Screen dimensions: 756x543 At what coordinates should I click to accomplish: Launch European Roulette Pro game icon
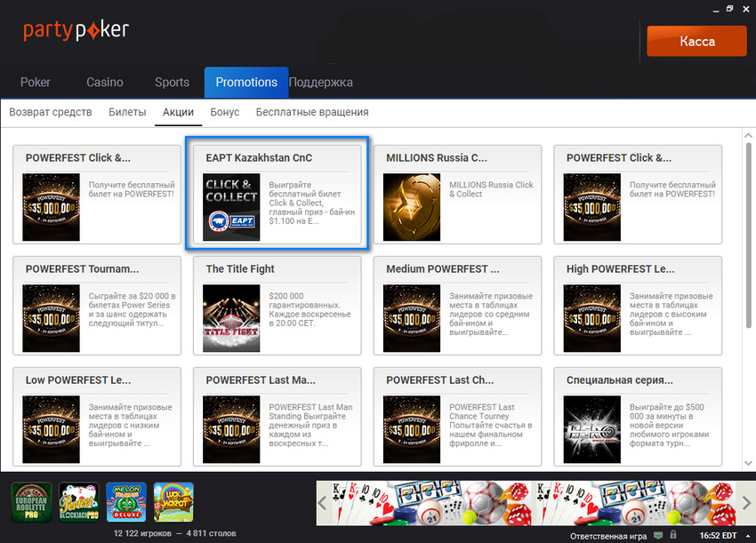(x=31, y=502)
